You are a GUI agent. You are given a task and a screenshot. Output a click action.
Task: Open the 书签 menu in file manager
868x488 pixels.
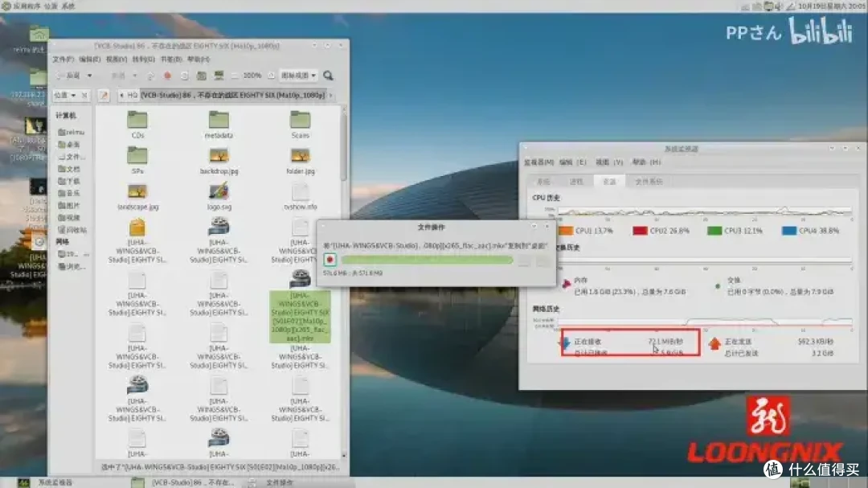(x=170, y=59)
